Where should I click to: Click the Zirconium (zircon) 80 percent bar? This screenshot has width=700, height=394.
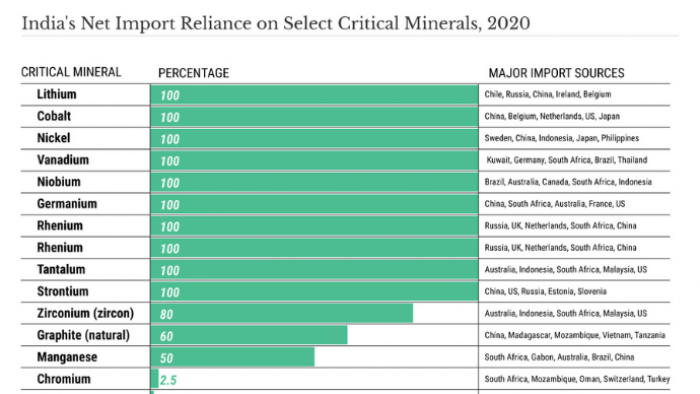coord(282,313)
